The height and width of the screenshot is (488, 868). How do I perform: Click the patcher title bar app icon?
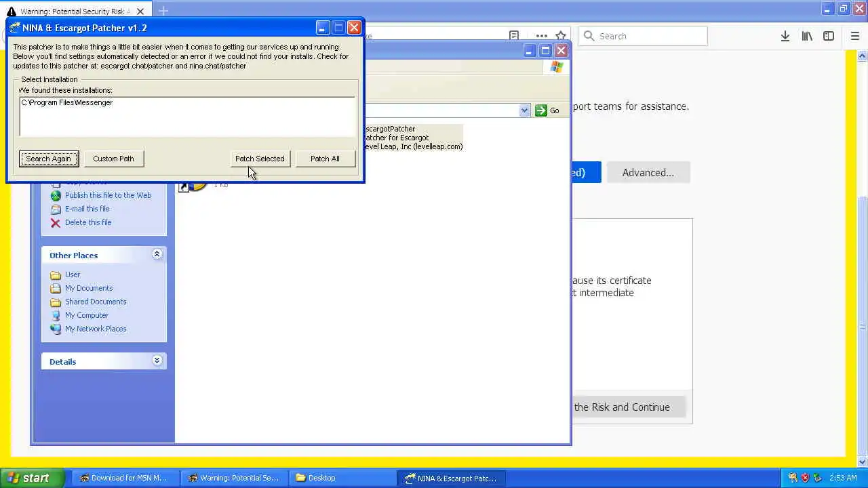[15, 28]
